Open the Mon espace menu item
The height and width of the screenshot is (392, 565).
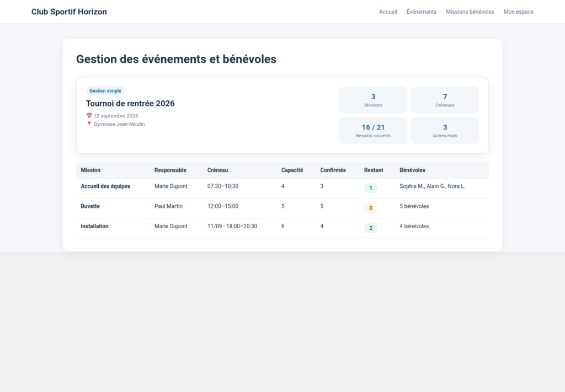pyautogui.click(x=518, y=12)
